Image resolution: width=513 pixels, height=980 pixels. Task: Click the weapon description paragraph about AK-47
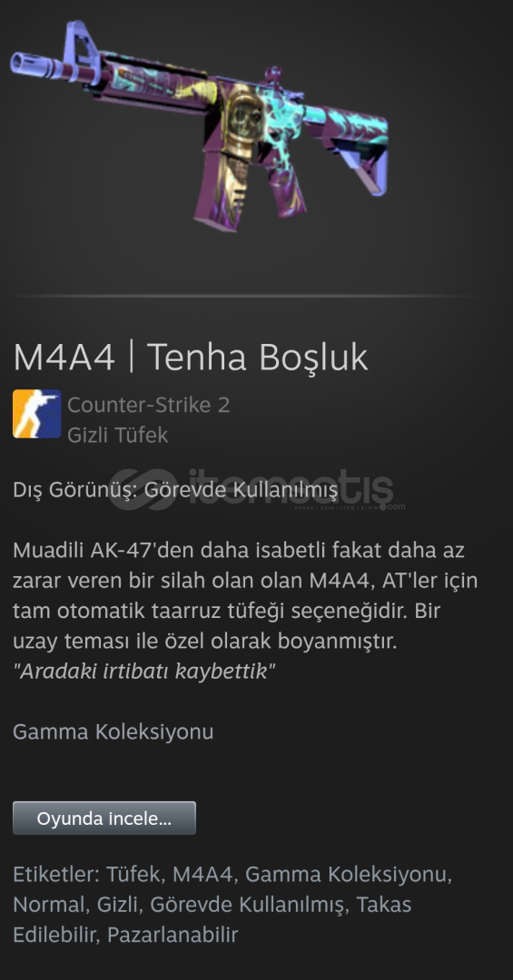pyautogui.click(x=245, y=595)
